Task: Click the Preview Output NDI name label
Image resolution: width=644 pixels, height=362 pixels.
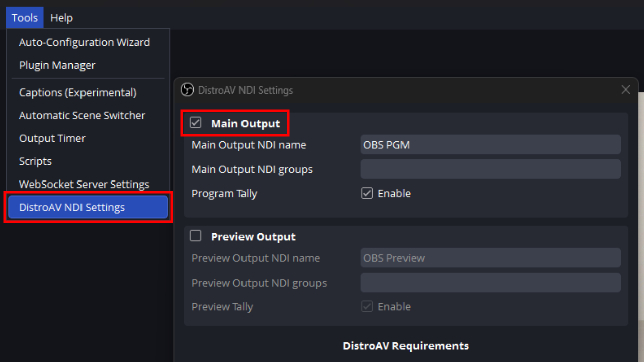Action: click(x=256, y=258)
